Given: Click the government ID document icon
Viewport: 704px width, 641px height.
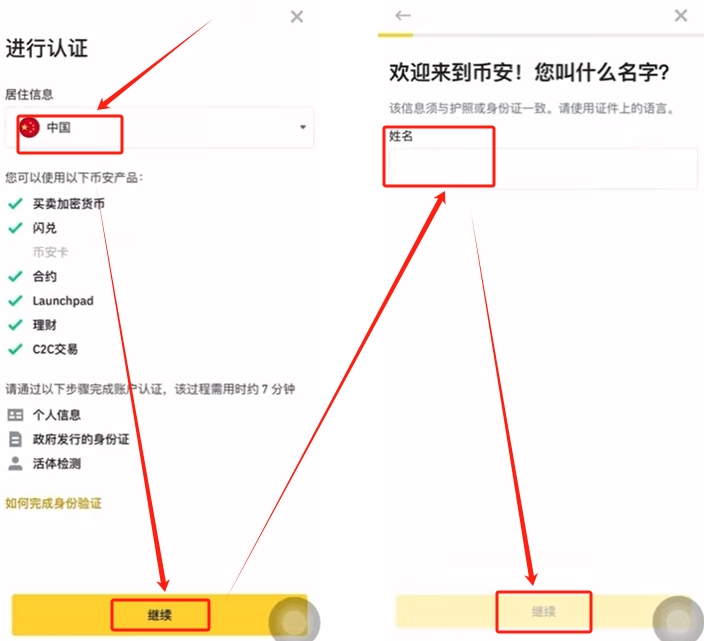Looking at the screenshot, I should click(15, 439).
